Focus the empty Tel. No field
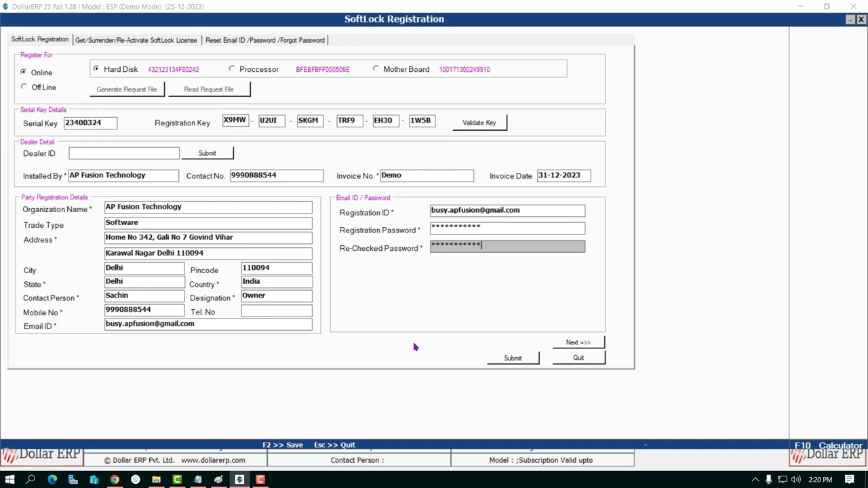Viewport: 868px width, 488px height. point(277,311)
